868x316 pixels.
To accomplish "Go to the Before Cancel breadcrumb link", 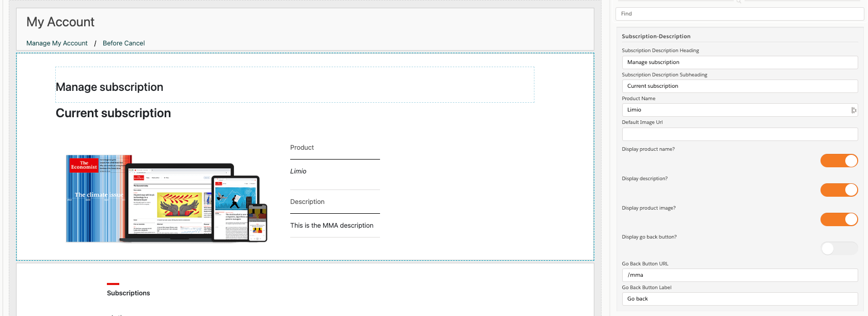I will [123, 43].
